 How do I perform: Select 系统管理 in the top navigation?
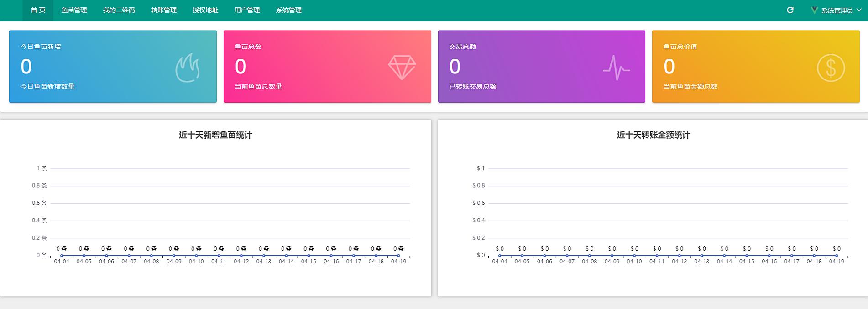coord(288,10)
